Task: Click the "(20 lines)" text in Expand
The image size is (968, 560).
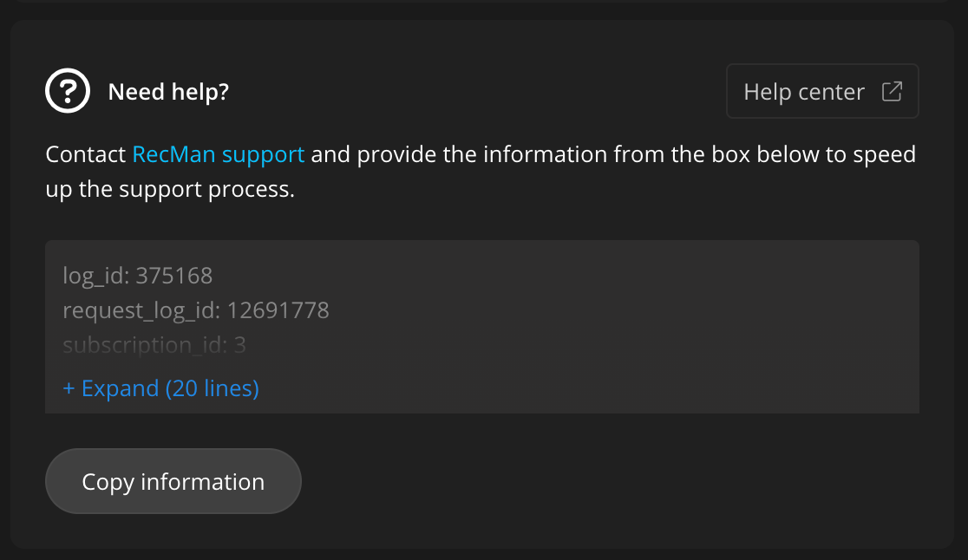Action: point(212,388)
